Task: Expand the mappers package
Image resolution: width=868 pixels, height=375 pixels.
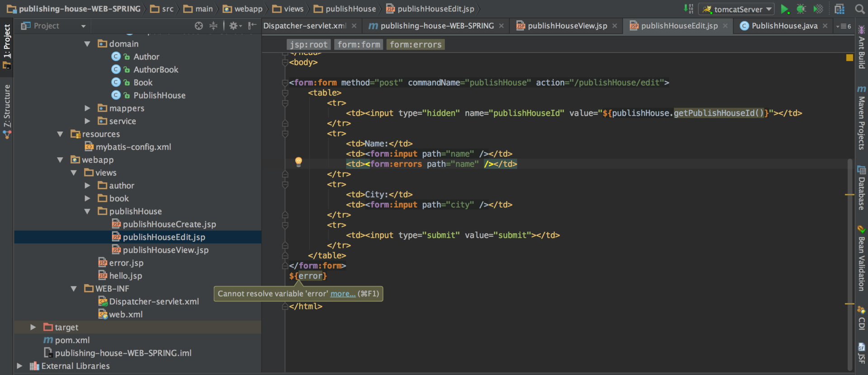Action: pos(87,108)
